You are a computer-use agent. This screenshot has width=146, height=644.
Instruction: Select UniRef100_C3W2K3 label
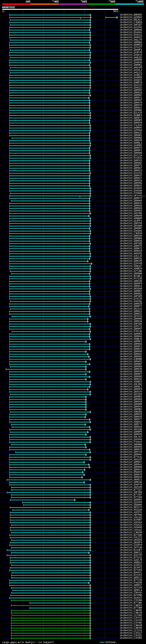click(131, 605)
